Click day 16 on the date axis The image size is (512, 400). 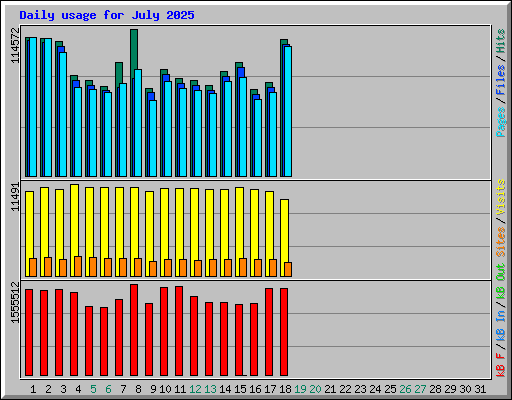click(x=255, y=389)
